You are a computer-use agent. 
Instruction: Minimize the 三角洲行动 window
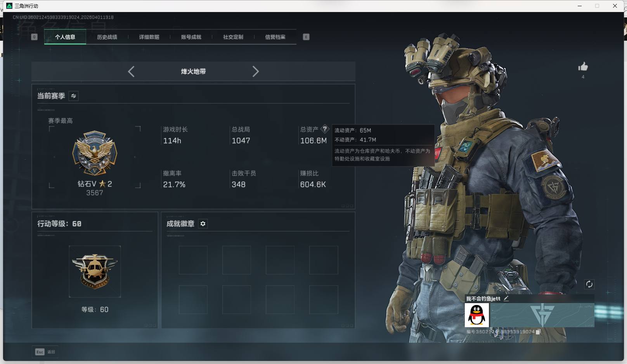(x=580, y=6)
